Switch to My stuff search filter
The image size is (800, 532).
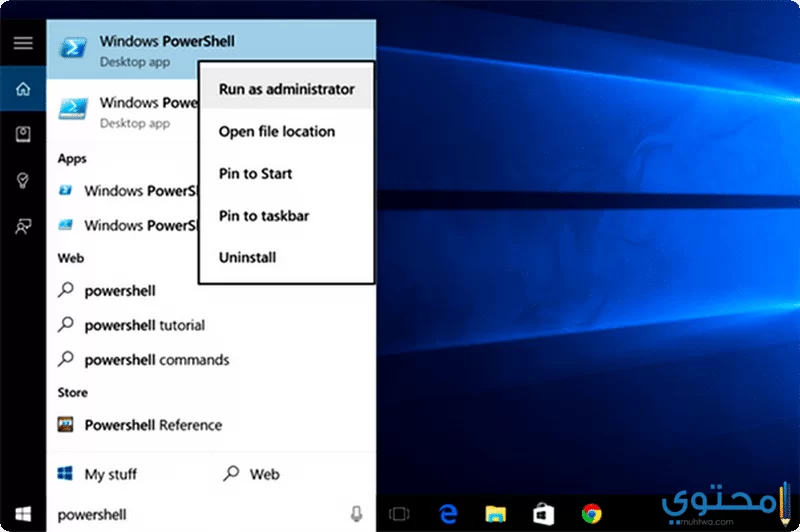click(97, 474)
